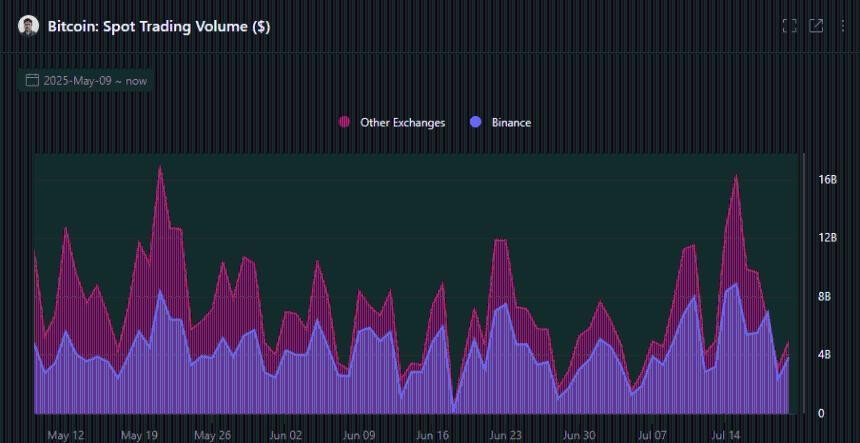Click the calendar icon in date range
The image size is (860, 443).
pos(32,80)
